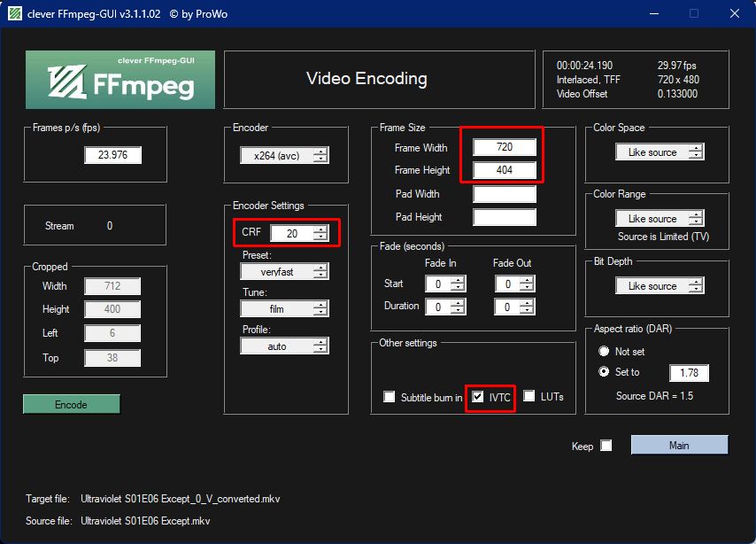Click the Stream value 0
The width and height of the screenshot is (756, 544).
[x=110, y=226]
